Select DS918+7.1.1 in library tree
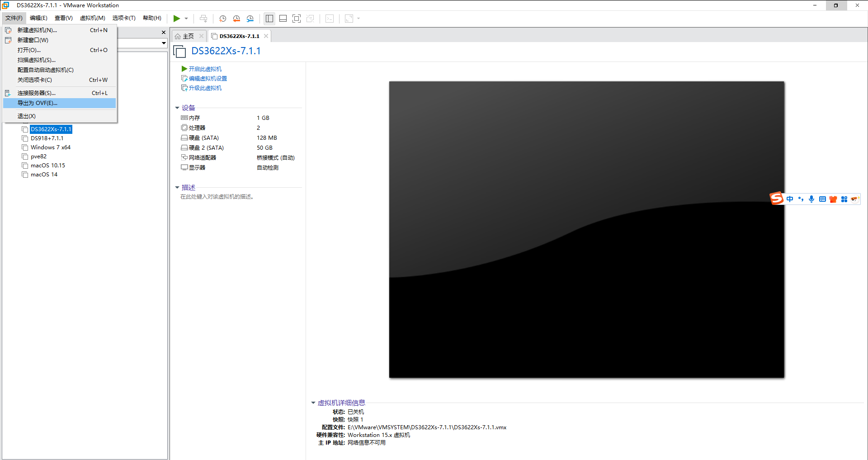Viewport: 868px width, 460px height. (x=47, y=138)
